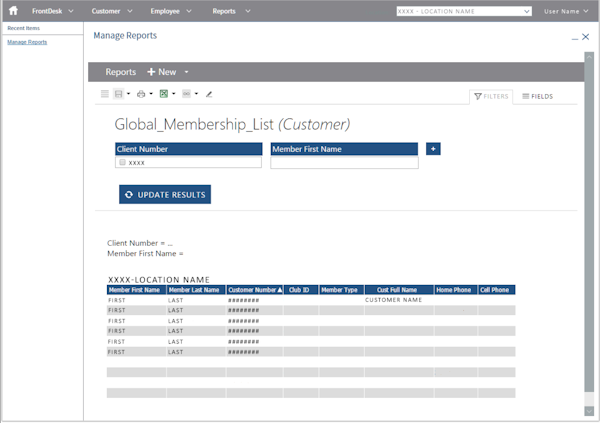Sort by Cell Phone column

tap(497, 290)
